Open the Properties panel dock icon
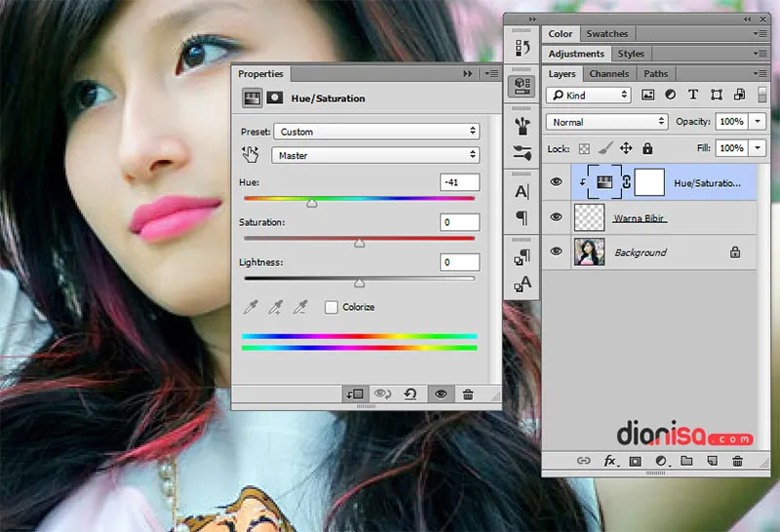 [x=522, y=86]
